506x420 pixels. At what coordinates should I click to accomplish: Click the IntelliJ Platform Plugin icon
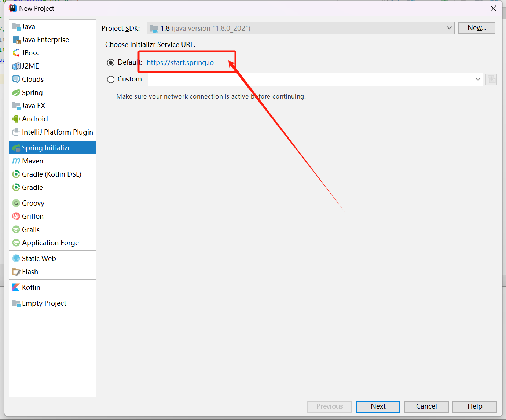pos(16,132)
